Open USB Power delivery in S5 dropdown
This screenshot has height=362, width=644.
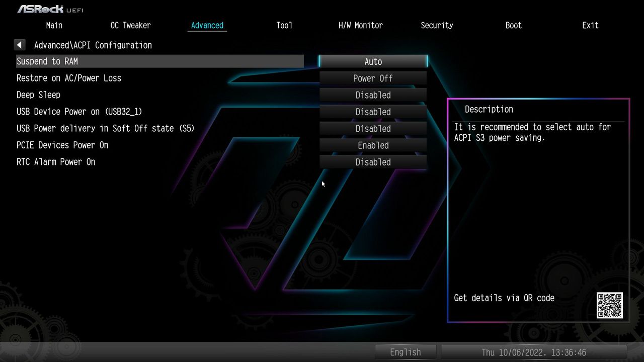[373, 129]
